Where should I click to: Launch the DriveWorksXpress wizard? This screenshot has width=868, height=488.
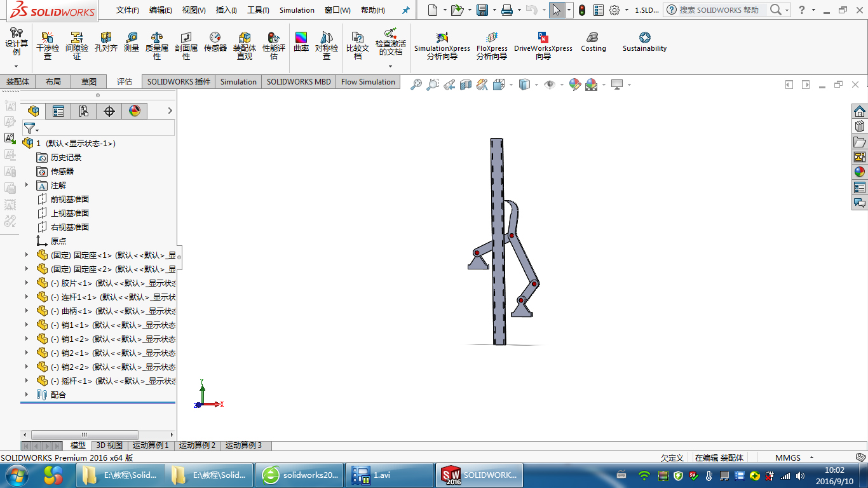pyautogui.click(x=543, y=46)
